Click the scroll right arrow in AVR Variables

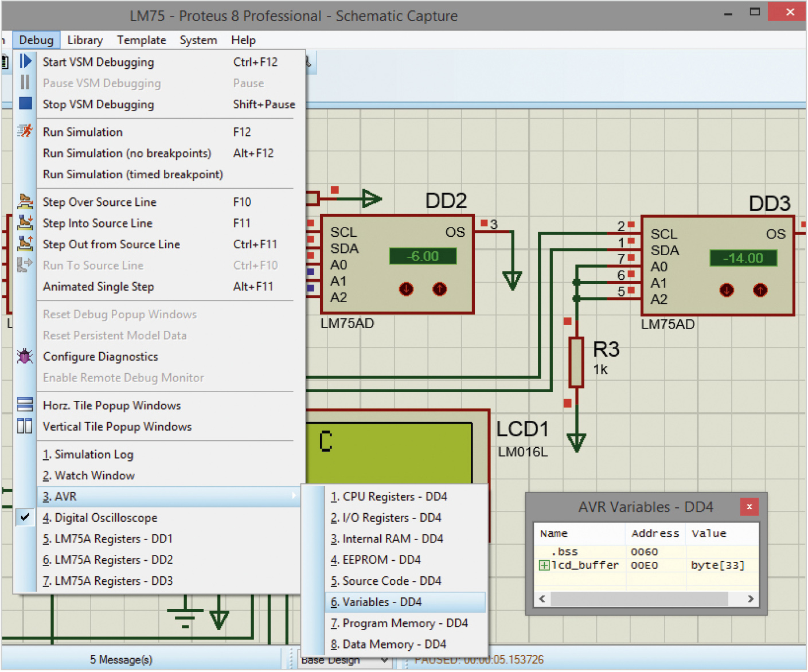[751, 599]
